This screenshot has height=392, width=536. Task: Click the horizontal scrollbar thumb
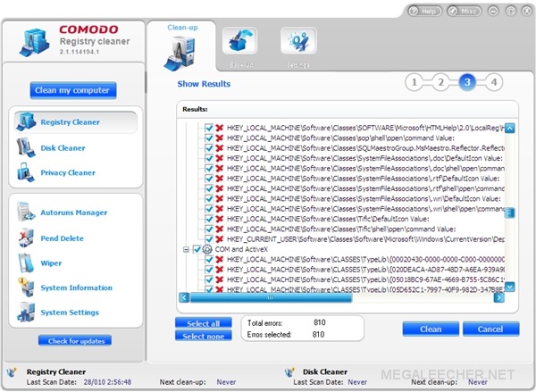coord(271,297)
